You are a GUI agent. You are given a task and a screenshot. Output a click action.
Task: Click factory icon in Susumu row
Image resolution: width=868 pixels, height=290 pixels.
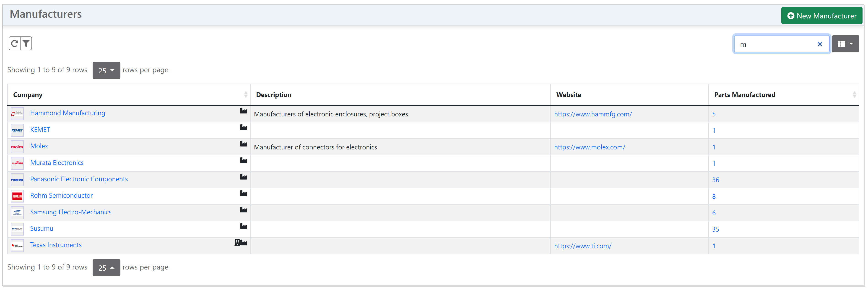pos(243,226)
